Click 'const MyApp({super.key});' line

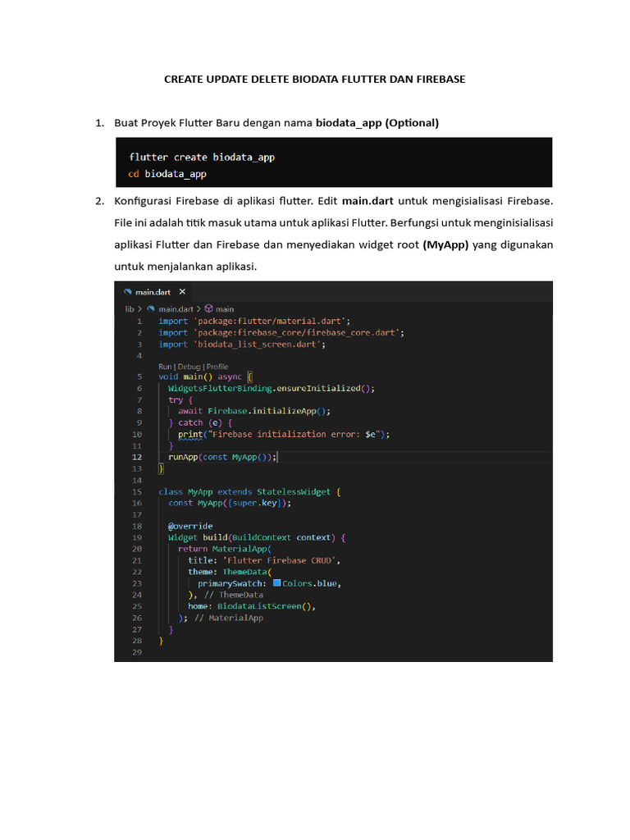[x=230, y=503]
